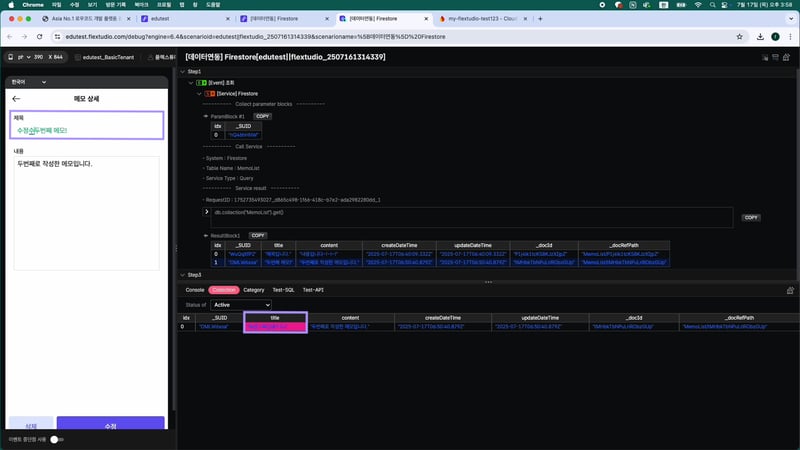The width and height of the screenshot is (800, 450).
Task: Click the back arrow in the memo detail header
Action: (x=16, y=99)
